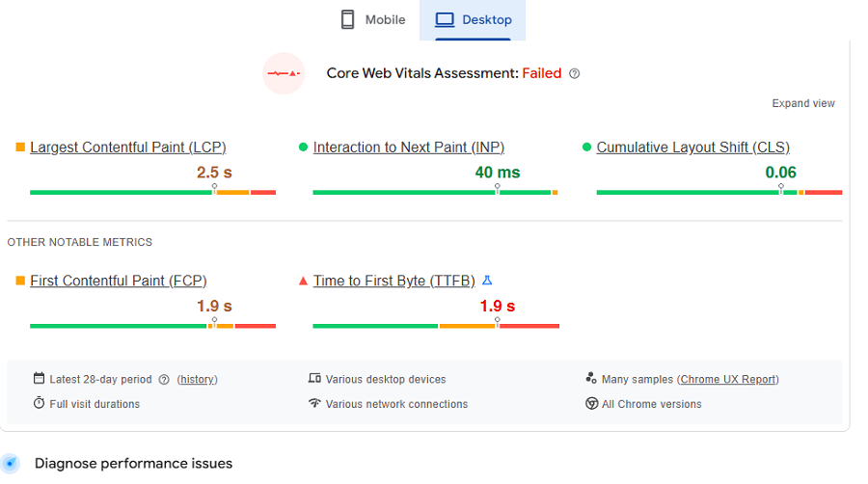Select the Desktop tab
The image size is (868, 484).
pyautogui.click(x=473, y=20)
